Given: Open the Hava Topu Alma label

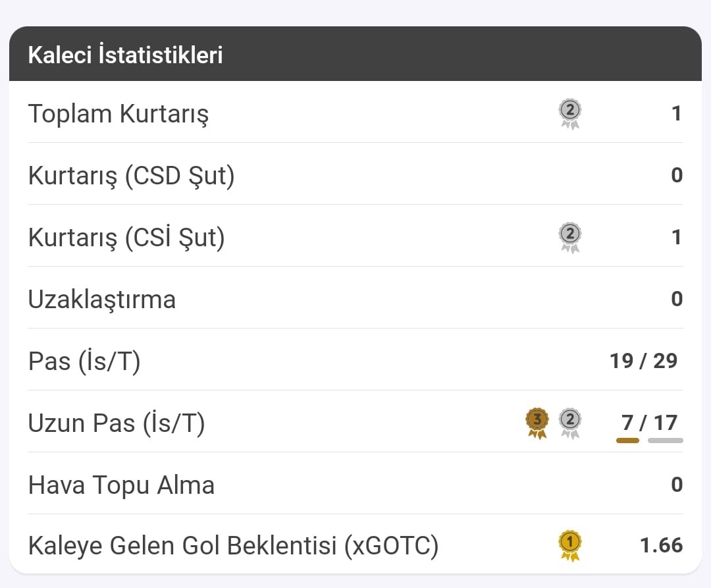Looking at the screenshot, I should click(x=122, y=485).
